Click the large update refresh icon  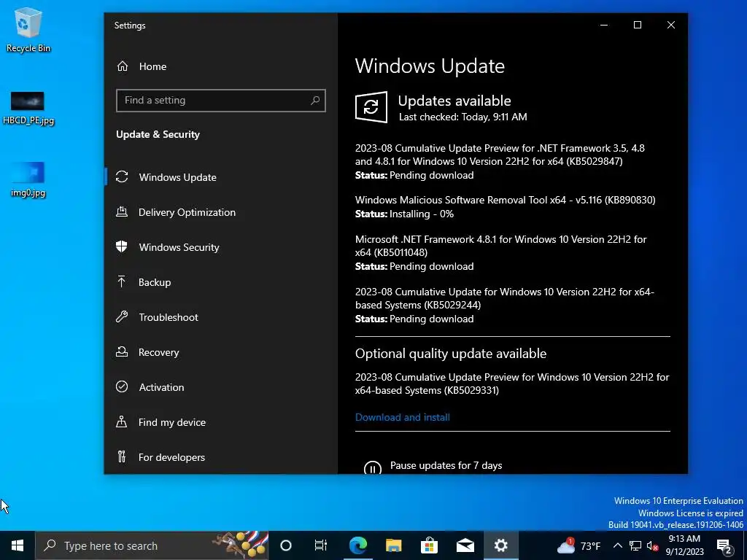(371, 107)
